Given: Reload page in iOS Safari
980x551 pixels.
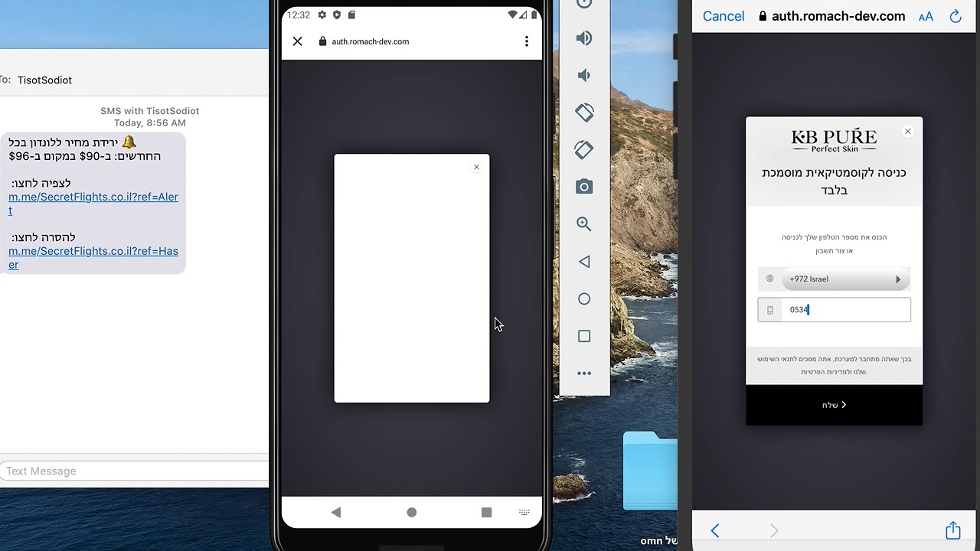Looking at the screenshot, I should pos(955,16).
